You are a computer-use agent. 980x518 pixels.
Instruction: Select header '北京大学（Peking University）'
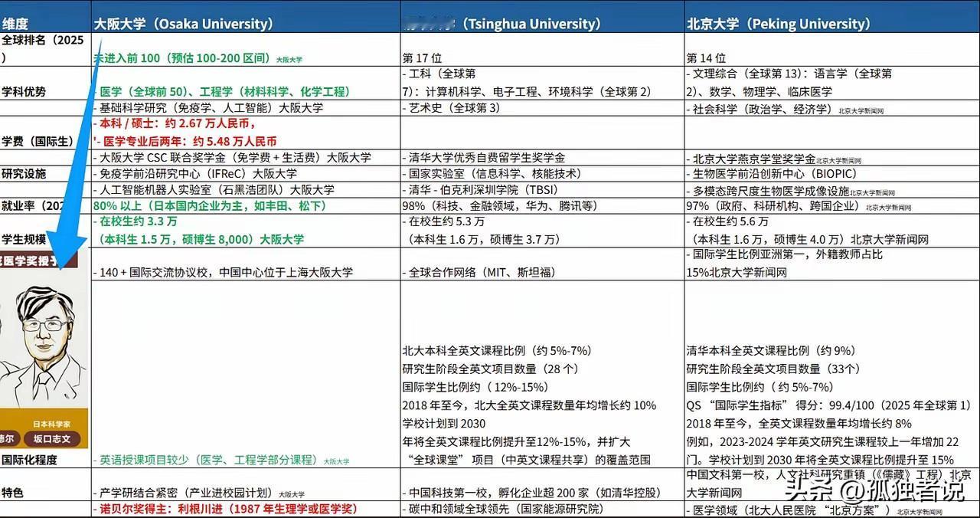[779, 24]
